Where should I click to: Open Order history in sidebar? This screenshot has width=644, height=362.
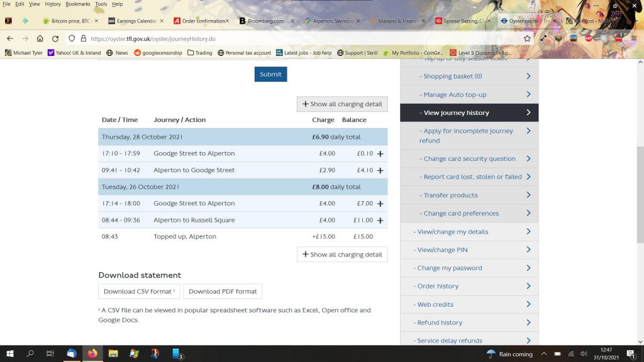469,286
